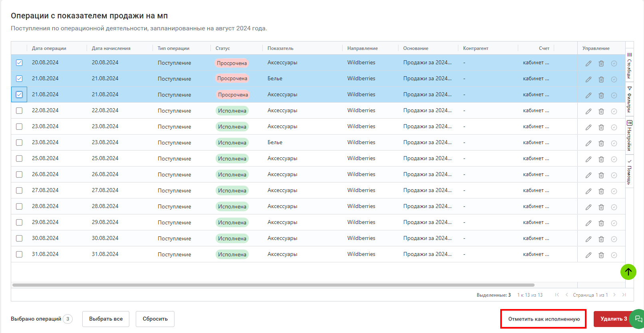644x333 pixels.
Task: Go to last page pagination arrow
Action: pyautogui.click(x=624, y=295)
